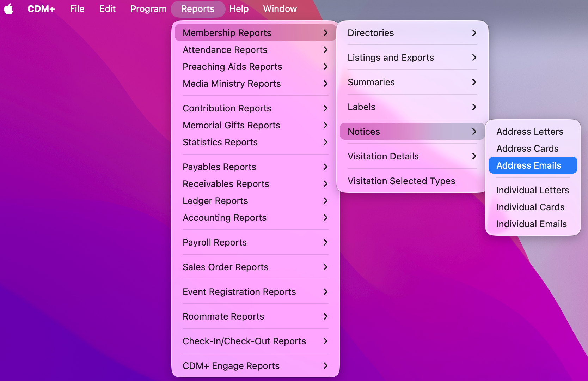Choose Address Letters notice
The width and height of the screenshot is (588, 381).
(533, 132)
